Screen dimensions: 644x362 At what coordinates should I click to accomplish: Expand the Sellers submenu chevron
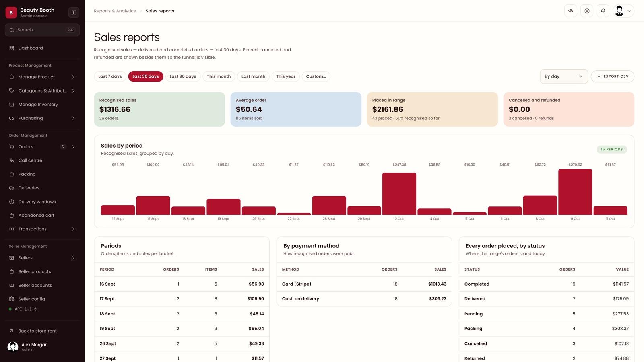pos(73,258)
